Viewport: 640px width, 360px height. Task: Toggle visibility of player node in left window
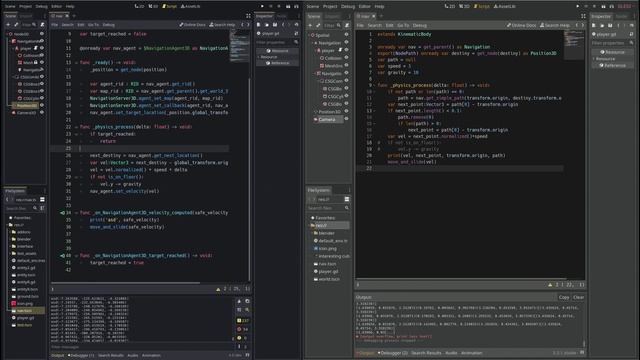(42, 48)
